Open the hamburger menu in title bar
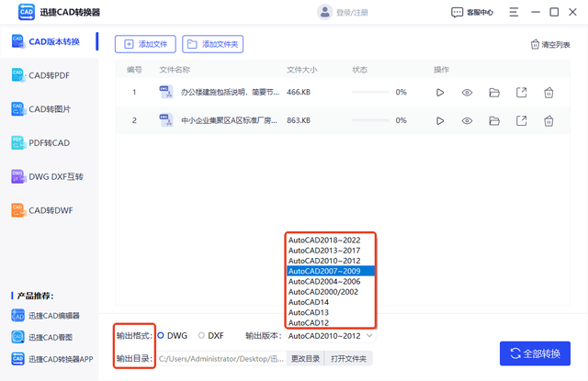 (x=514, y=12)
